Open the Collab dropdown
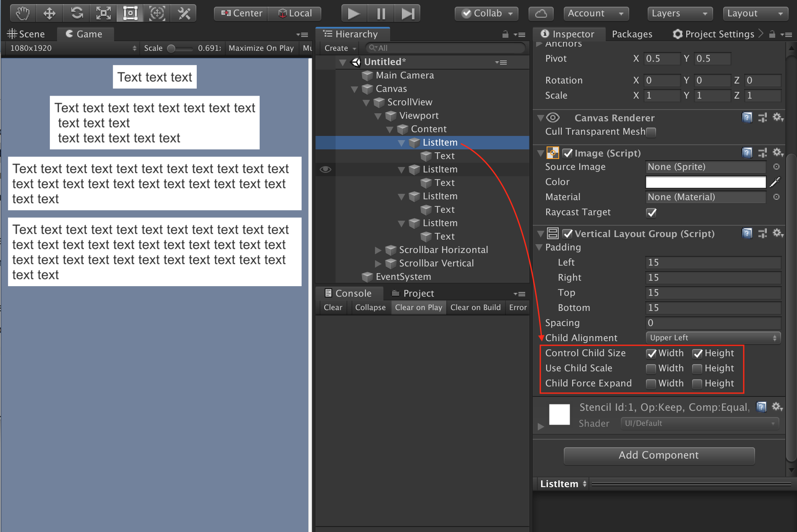Screen dimensions: 797x532 487,13
